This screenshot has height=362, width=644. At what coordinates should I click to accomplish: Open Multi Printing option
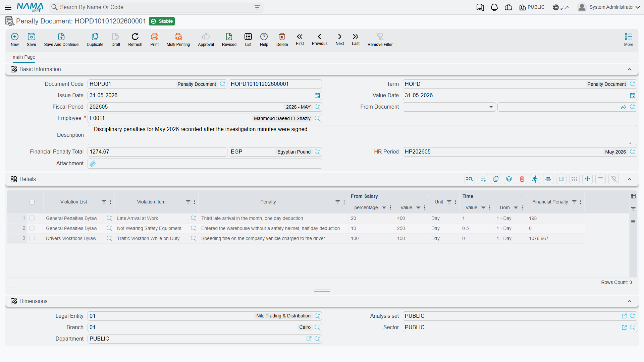pyautogui.click(x=178, y=39)
